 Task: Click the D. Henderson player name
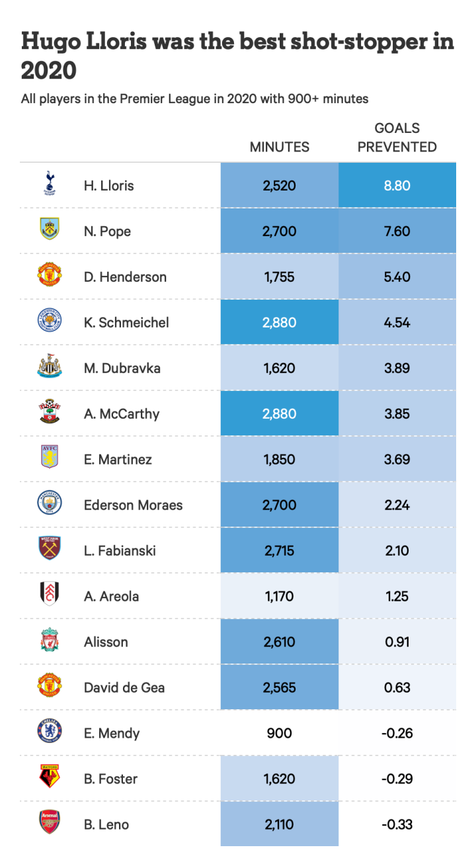click(125, 277)
